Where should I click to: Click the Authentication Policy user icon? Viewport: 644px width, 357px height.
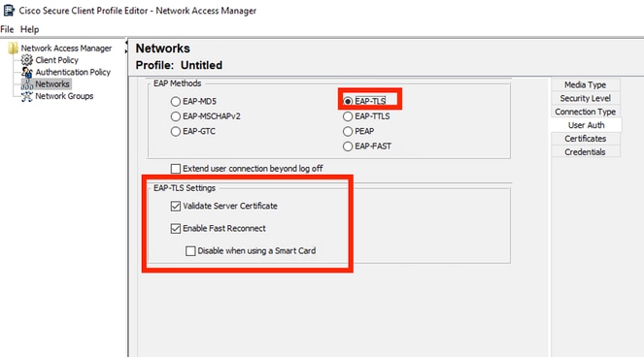(x=26, y=72)
